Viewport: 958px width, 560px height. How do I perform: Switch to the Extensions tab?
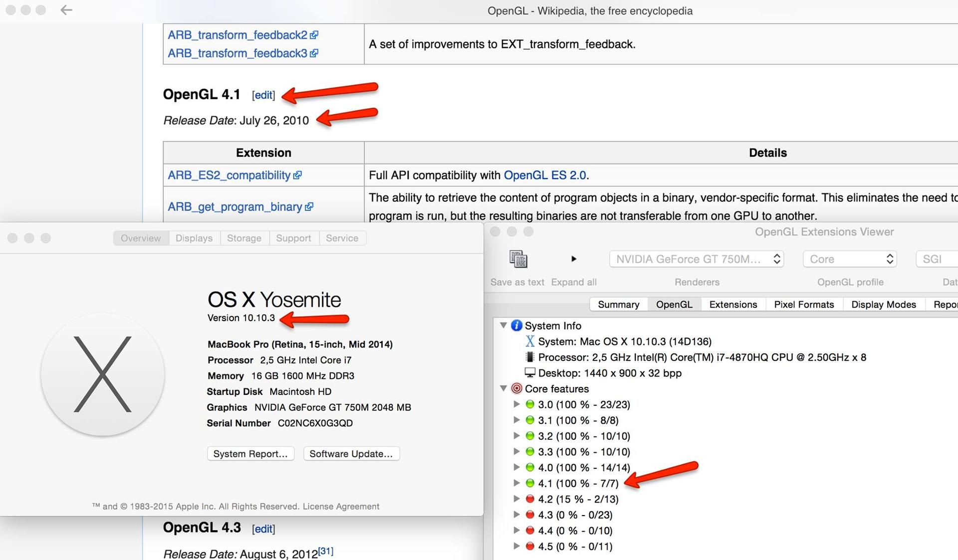click(x=732, y=304)
